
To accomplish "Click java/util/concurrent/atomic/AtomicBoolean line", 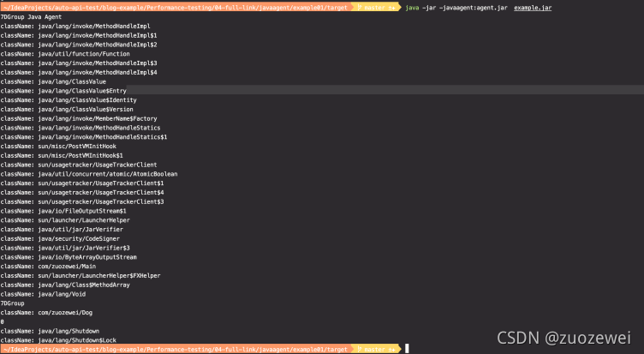I will [x=89, y=174].
